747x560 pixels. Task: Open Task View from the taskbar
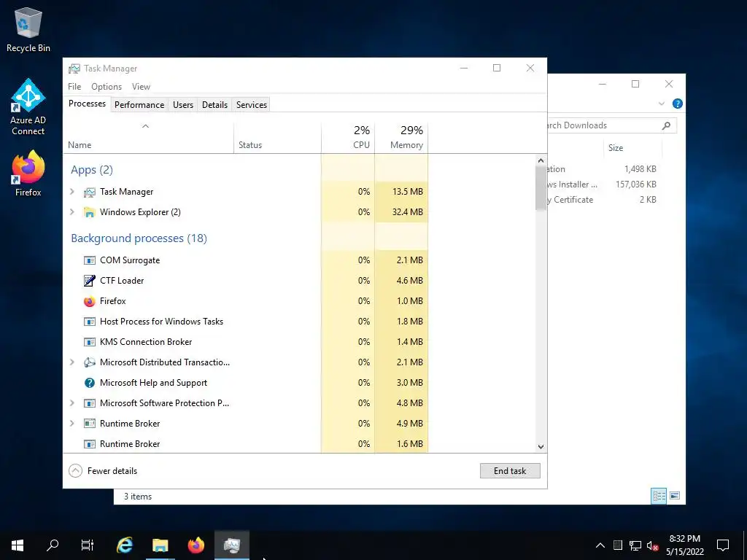[x=88, y=545]
